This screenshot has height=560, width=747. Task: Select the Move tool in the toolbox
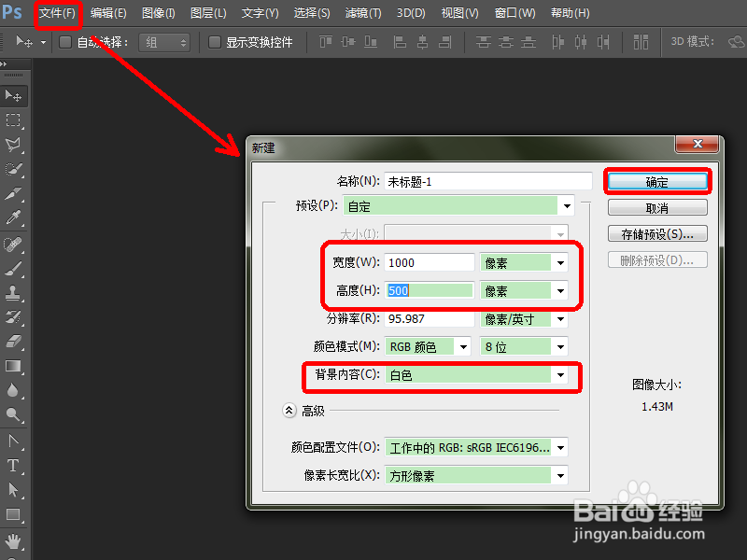13,96
